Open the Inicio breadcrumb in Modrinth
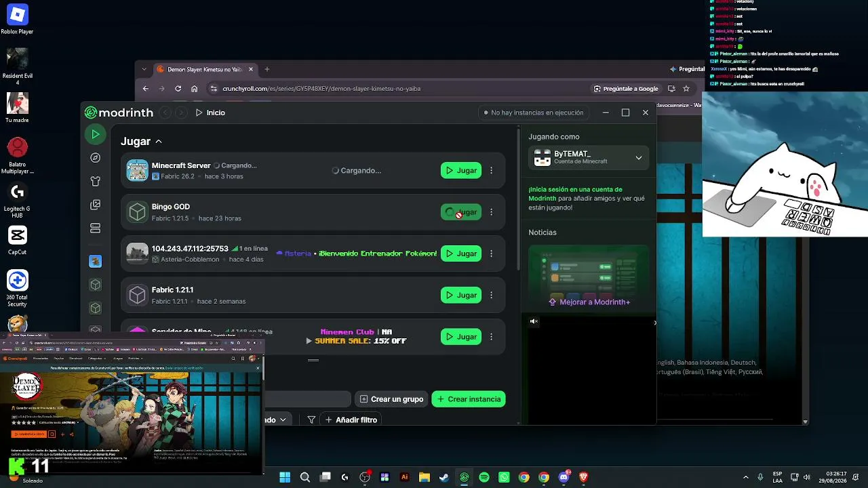Viewport: 868px width, 488px height. point(210,113)
